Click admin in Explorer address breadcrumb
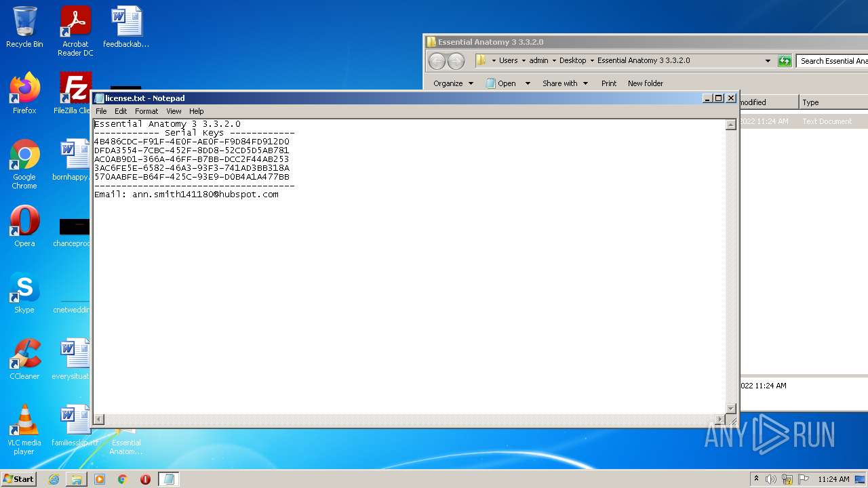 tap(538, 60)
